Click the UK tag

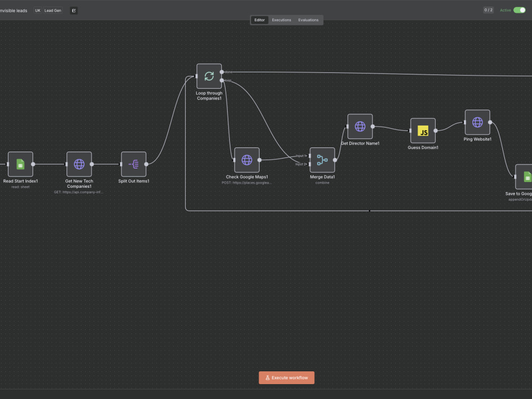point(38,11)
